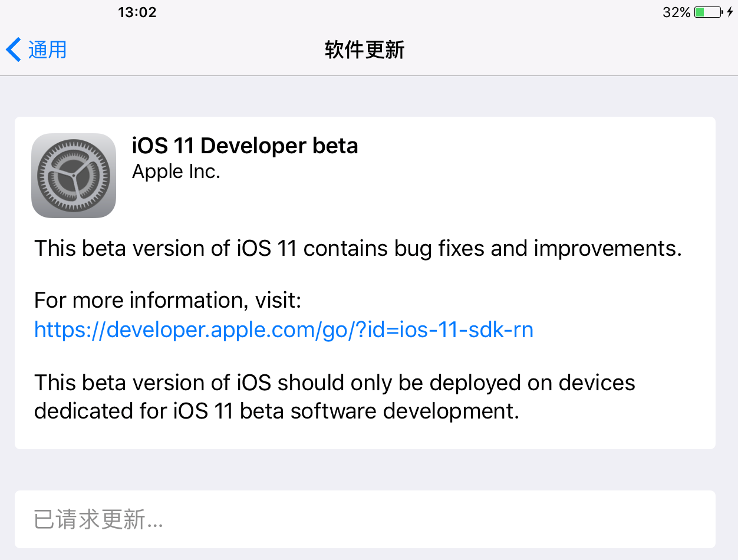738x560 pixels.
Task: Select the iOS 11 Developer beta heading
Action: click(245, 146)
